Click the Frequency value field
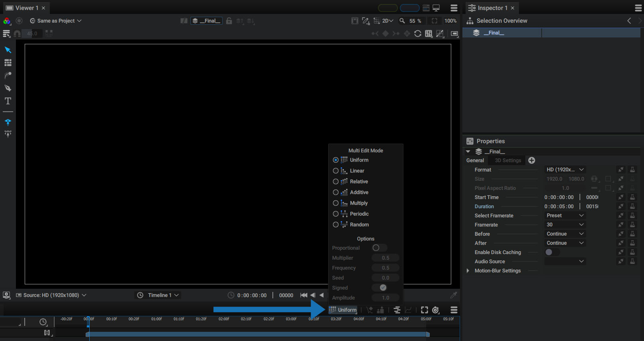Screen dimensions: 644x341 (385, 268)
